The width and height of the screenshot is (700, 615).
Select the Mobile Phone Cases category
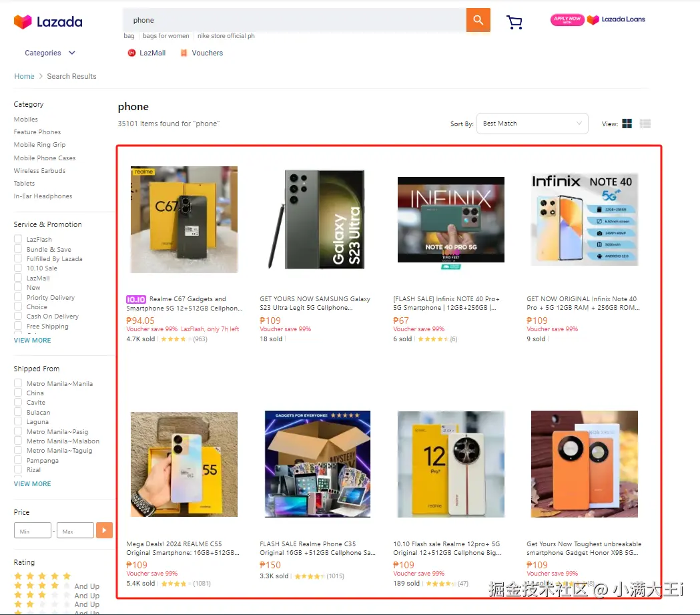(x=45, y=158)
